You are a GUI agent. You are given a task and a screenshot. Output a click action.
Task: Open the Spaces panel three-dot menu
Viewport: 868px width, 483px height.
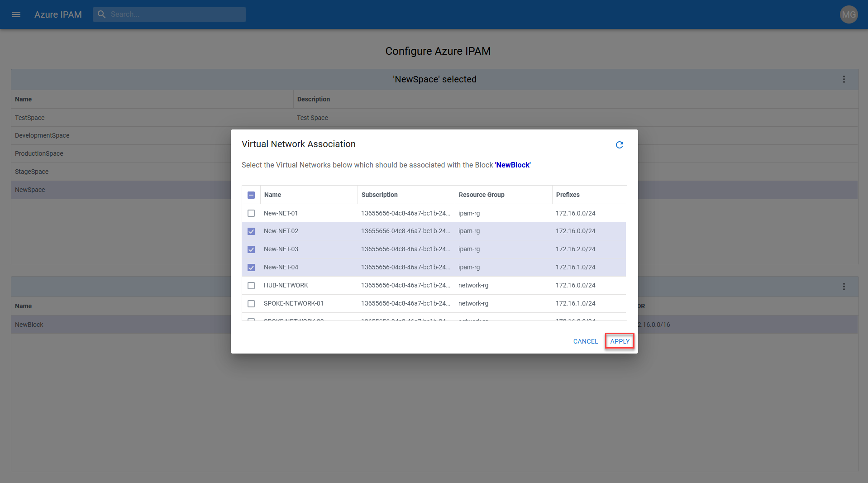(844, 79)
